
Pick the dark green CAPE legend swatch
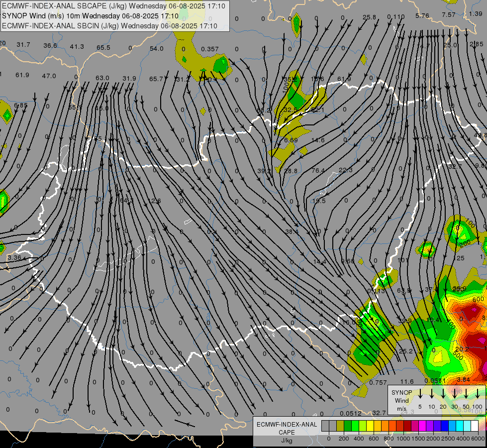click(348, 426)
